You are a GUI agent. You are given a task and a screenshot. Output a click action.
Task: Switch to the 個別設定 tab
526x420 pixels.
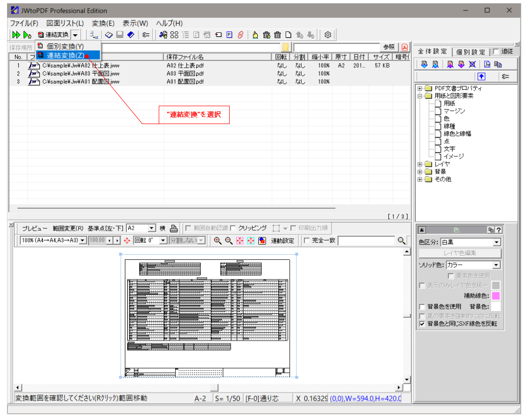coord(471,52)
